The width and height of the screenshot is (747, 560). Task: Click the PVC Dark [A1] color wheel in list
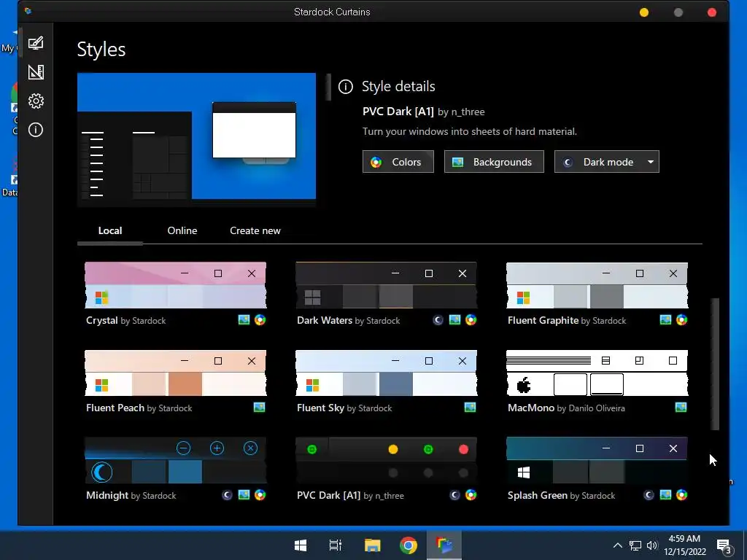pyautogui.click(x=471, y=495)
